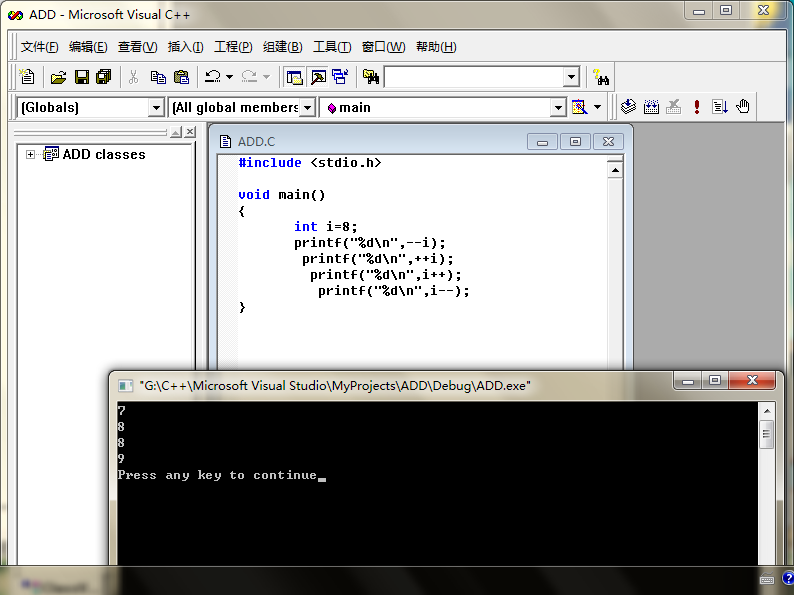This screenshot has width=794, height=595.
Task: Maximize the ADD.exe console window
Action: click(715, 380)
